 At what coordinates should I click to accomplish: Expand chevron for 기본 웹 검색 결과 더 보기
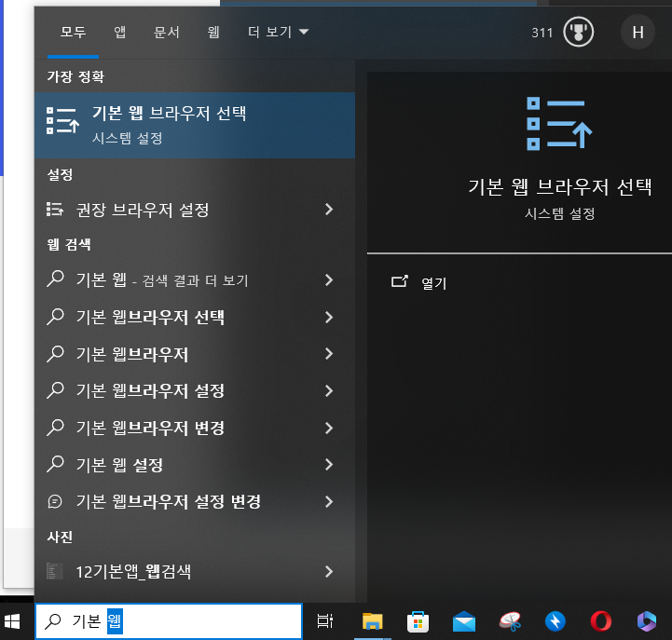point(329,280)
